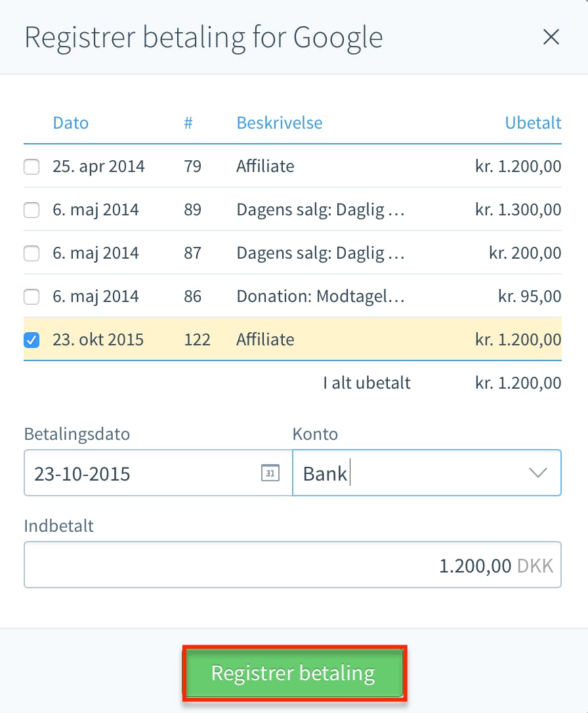Click description Dagens salg of invoice 87
Image resolution: width=588 pixels, height=713 pixels.
click(x=320, y=253)
